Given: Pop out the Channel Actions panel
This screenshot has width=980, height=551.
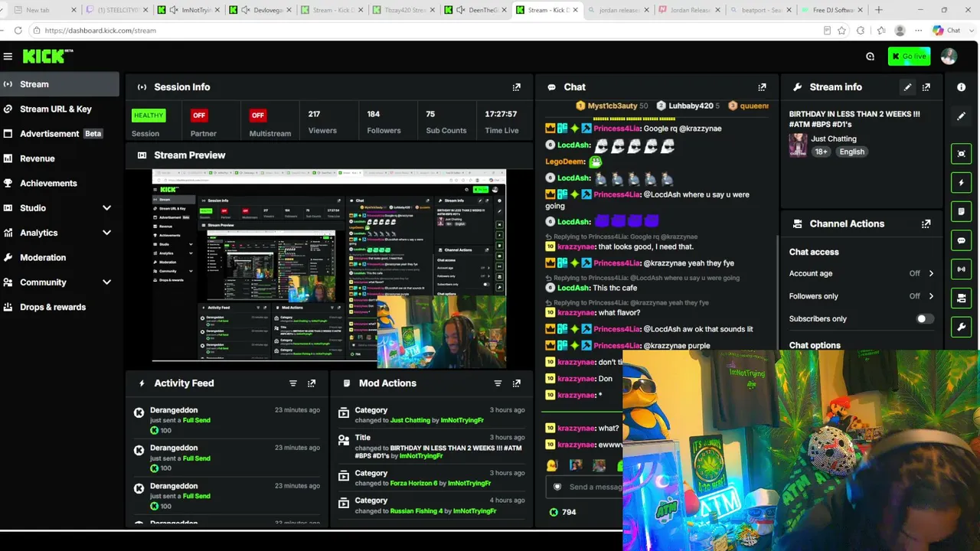Looking at the screenshot, I should [x=926, y=223].
